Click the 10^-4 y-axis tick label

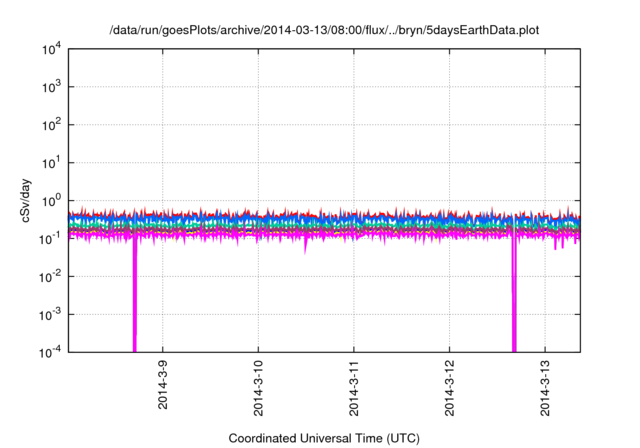[x=51, y=352]
